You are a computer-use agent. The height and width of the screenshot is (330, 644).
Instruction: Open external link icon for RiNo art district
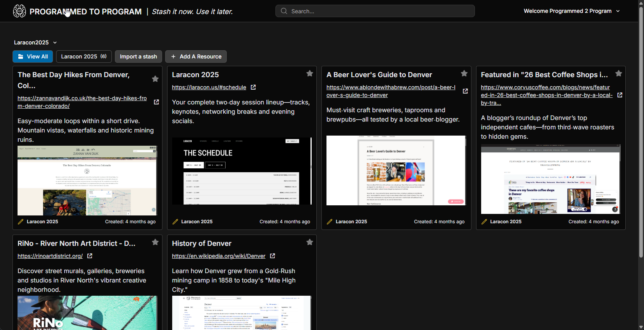click(90, 256)
